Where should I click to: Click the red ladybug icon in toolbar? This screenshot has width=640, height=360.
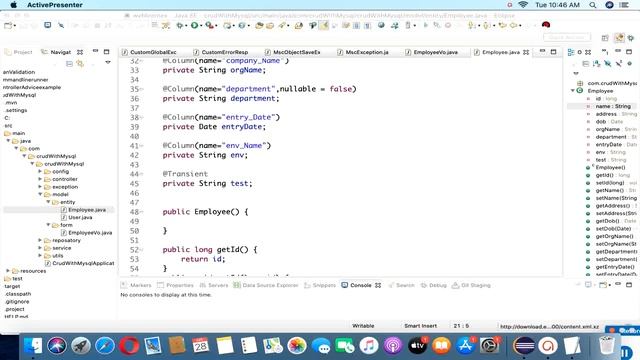(546, 25)
